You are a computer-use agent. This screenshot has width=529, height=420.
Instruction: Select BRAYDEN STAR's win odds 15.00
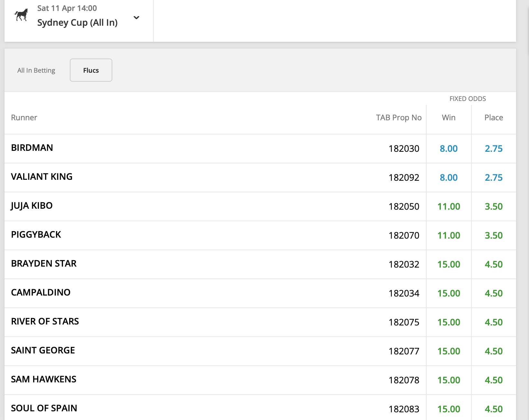(449, 264)
